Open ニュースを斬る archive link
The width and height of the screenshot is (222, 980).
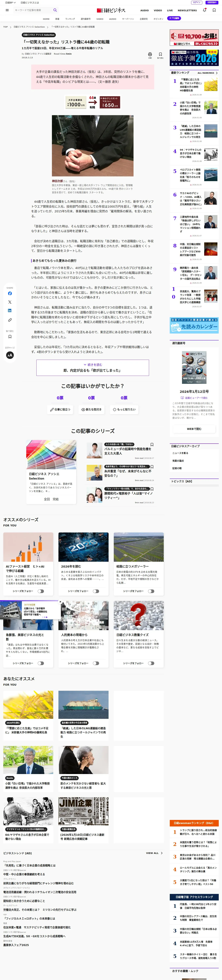[x=181, y=453]
